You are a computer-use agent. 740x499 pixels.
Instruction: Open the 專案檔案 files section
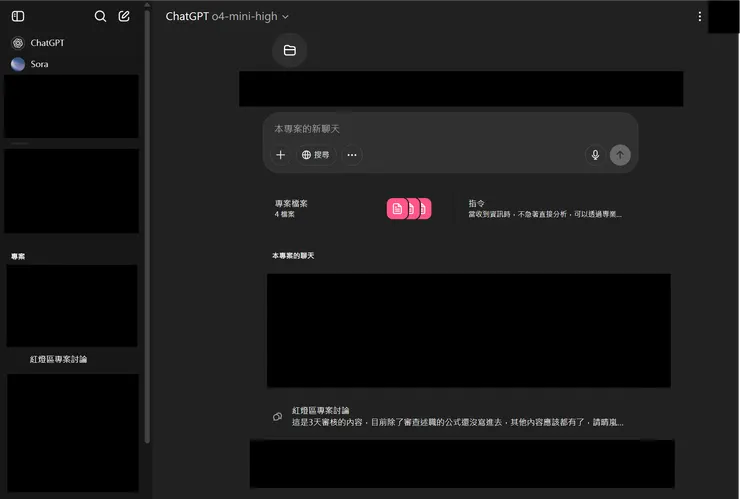pyautogui.click(x=354, y=208)
